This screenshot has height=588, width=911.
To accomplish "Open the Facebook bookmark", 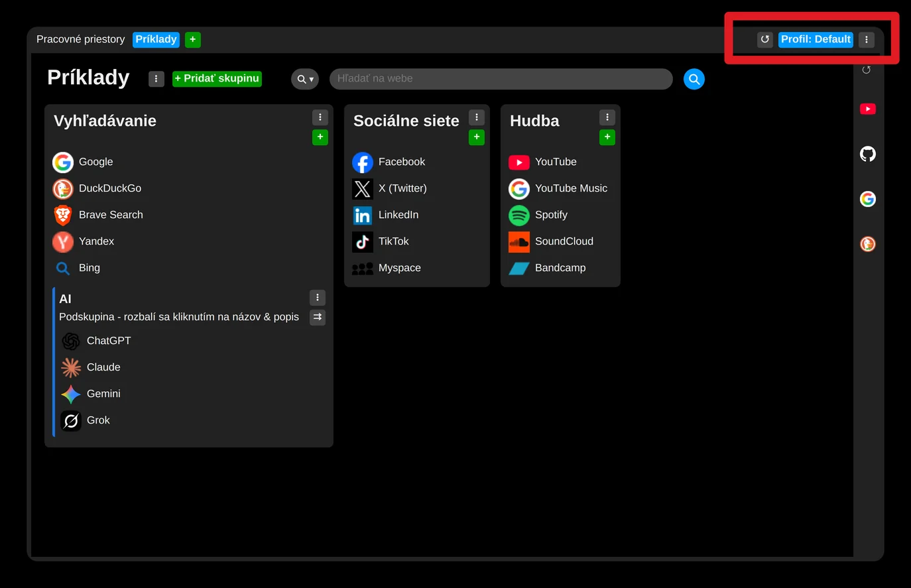I will 389,162.
